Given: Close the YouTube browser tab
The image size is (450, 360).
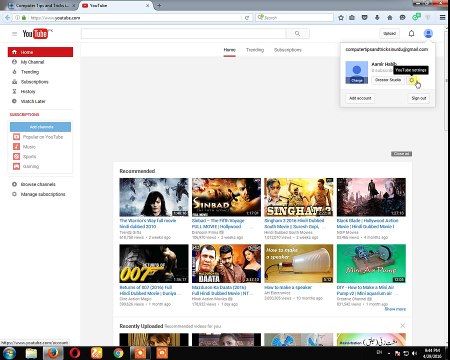Looking at the screenshot, I should tap(148, 6).
